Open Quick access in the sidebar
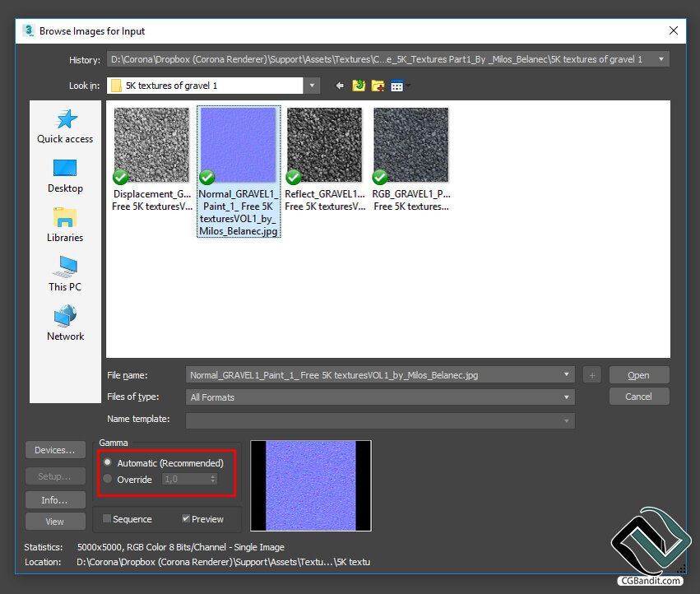This screenshot has height=594, width=700. [x=65, y=127]
